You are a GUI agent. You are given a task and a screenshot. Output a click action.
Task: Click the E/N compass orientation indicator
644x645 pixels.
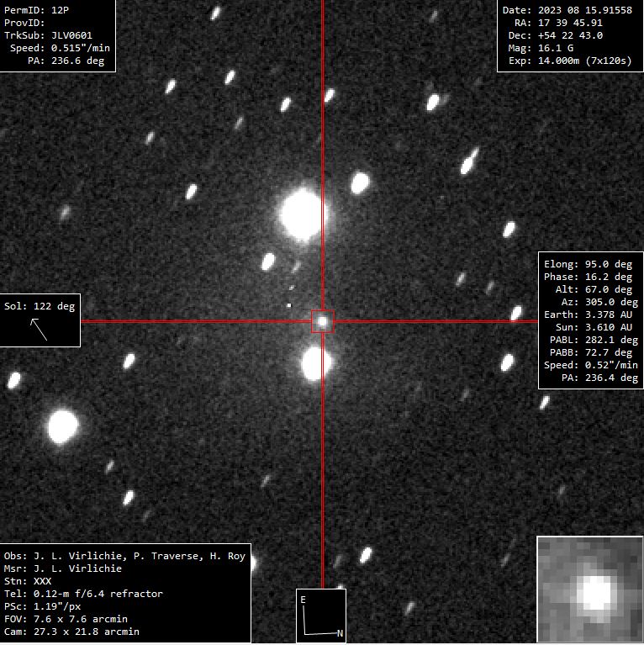321,616
